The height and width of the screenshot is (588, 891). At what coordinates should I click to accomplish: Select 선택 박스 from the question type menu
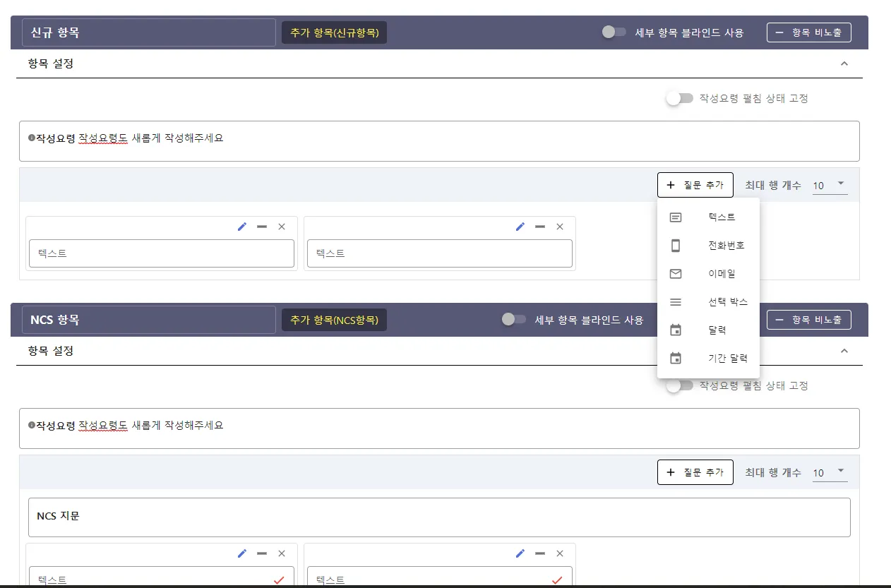(708, 302)
